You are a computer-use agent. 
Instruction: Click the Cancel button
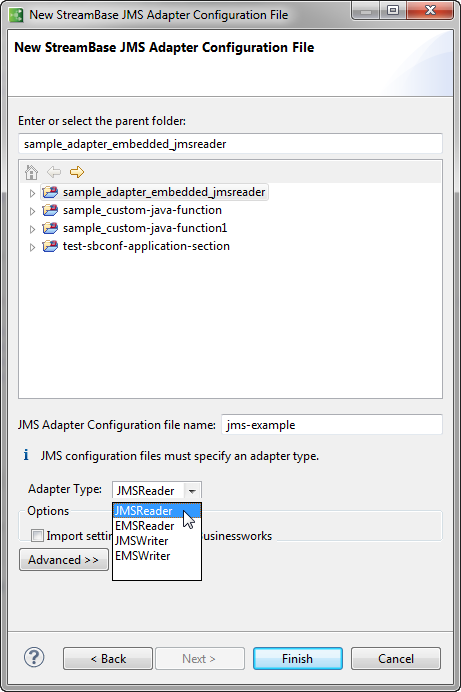[396, 658]
